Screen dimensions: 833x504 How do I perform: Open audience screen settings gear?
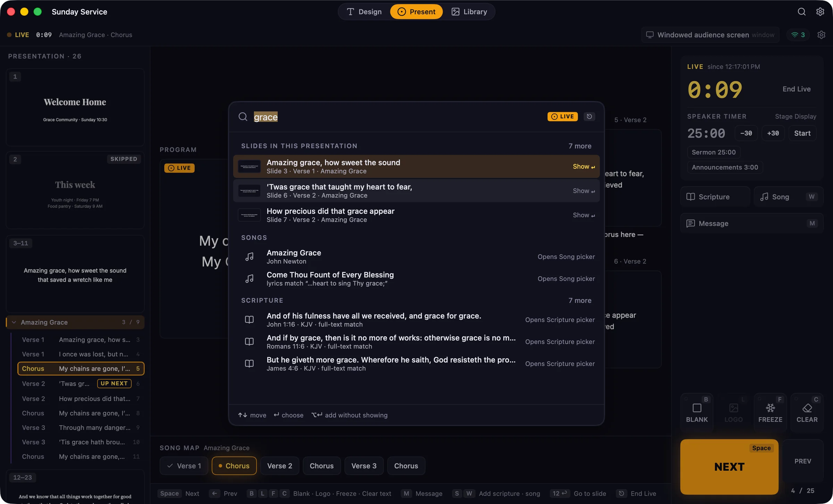pos(821,35)
